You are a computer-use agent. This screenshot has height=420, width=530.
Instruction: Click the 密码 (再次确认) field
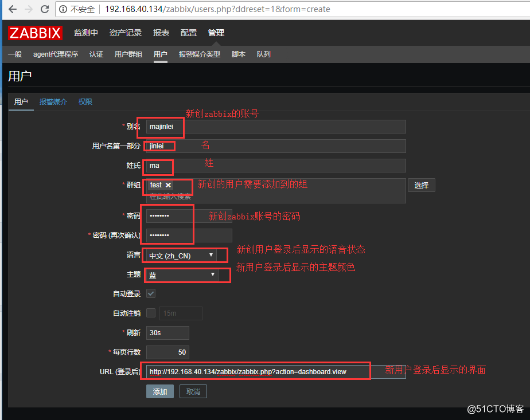(x=189, y=235)
